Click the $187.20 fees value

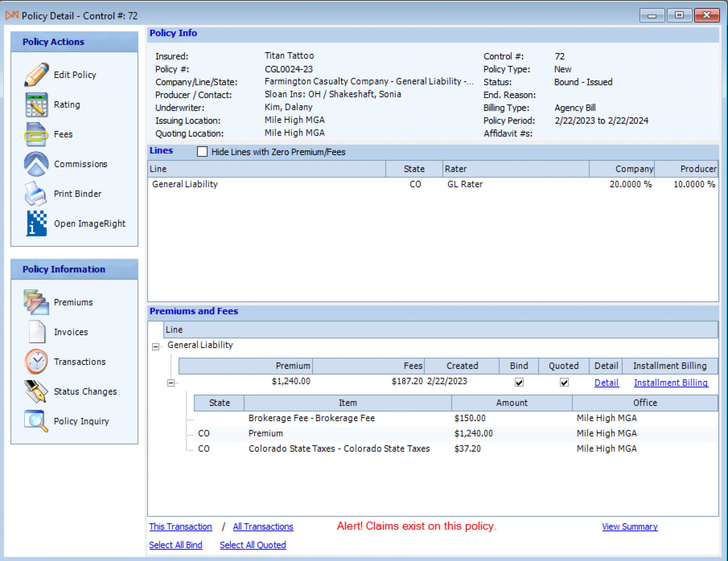(x=407, y=381)
